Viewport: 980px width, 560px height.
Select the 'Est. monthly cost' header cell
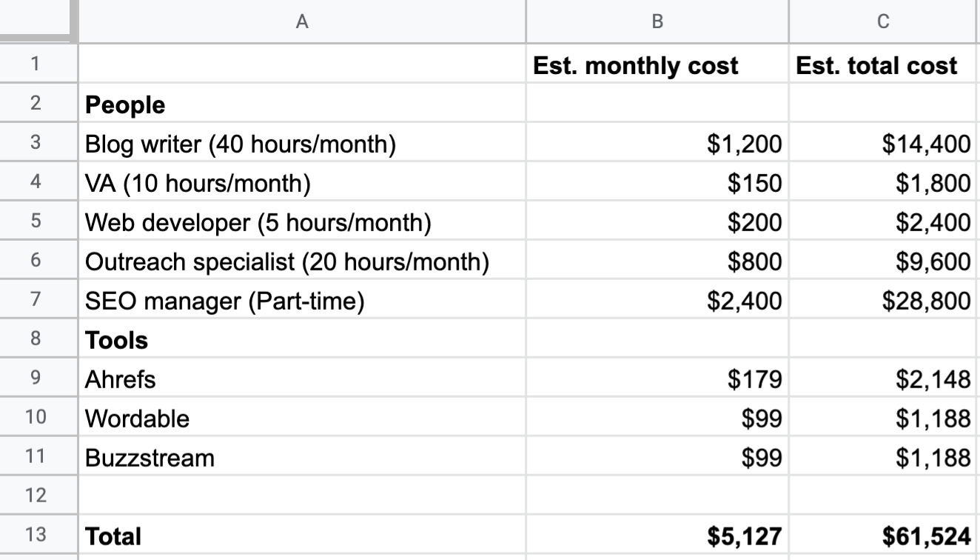657,65
